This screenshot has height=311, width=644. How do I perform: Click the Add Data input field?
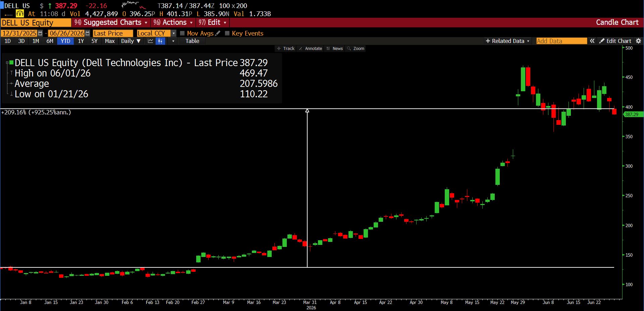pyautogui.click(x=561, y=41)
